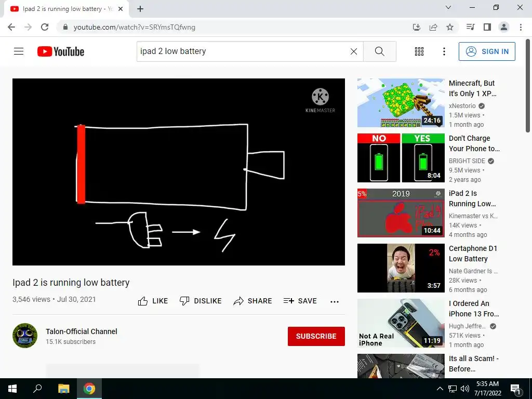Open Its all a Scam video thumbnail
The image size is (532, 399).
(x=401, y=366)
